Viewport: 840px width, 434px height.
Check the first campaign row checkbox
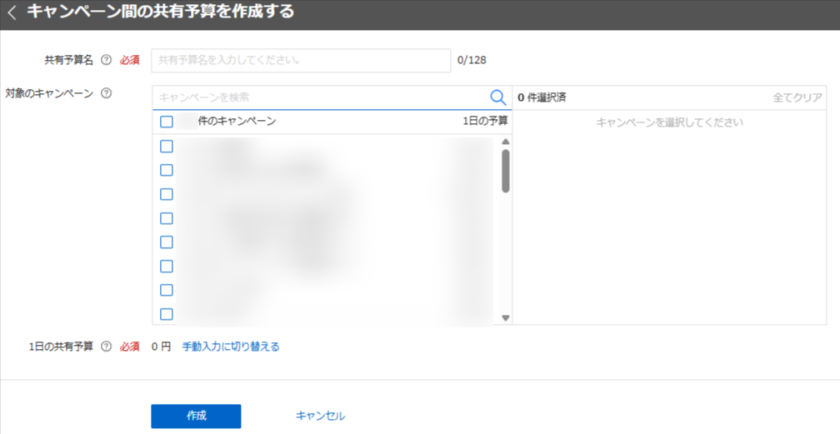point(167,146)
